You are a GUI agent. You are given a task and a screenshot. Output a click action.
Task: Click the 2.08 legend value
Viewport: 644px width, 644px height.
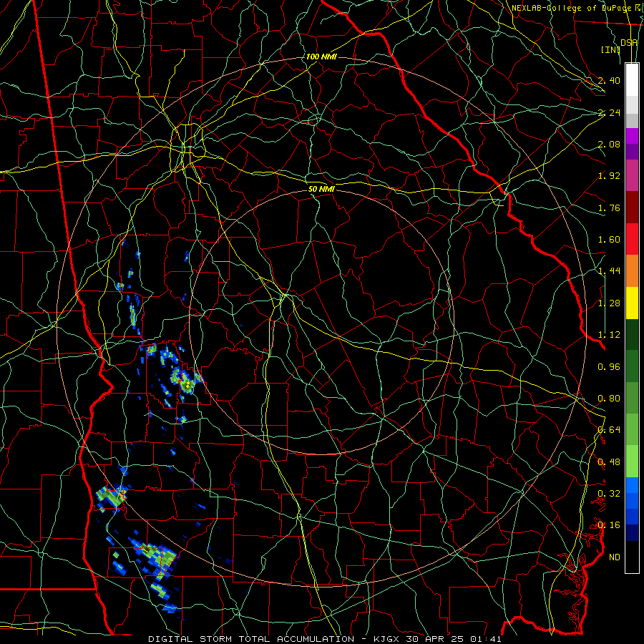(609, 144)
